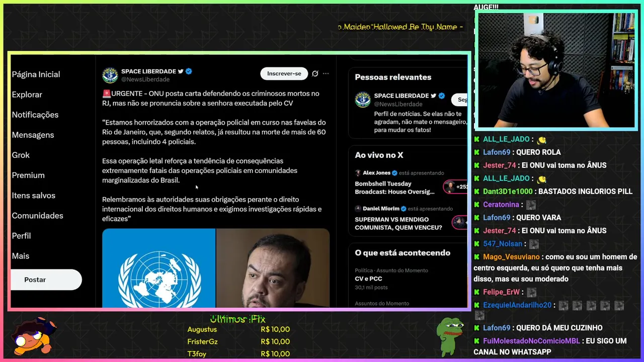The height and width of the screenshot is (362, 644).
Task: Click verified badge in Pessoas relevantes card
Action: (441, 96)
